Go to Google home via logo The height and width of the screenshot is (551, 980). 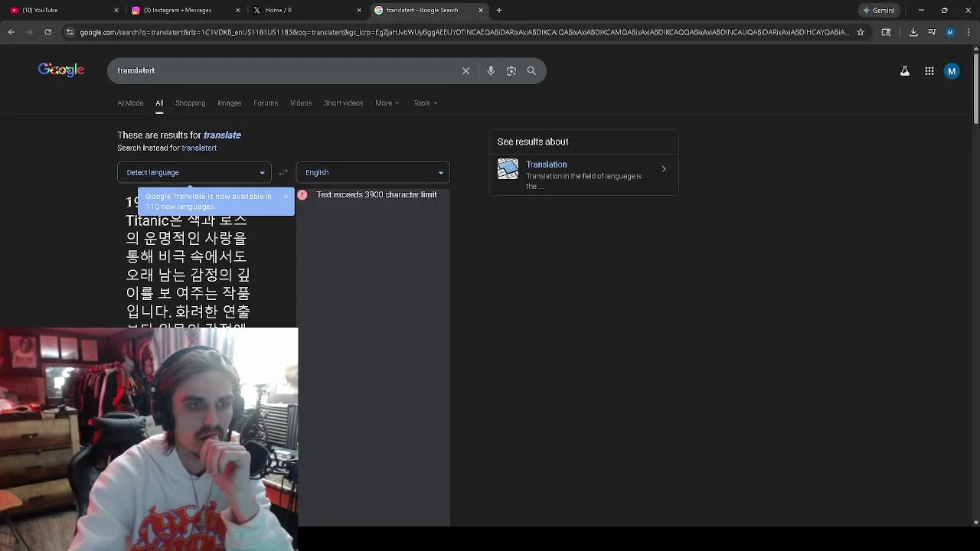pos(61,70)
